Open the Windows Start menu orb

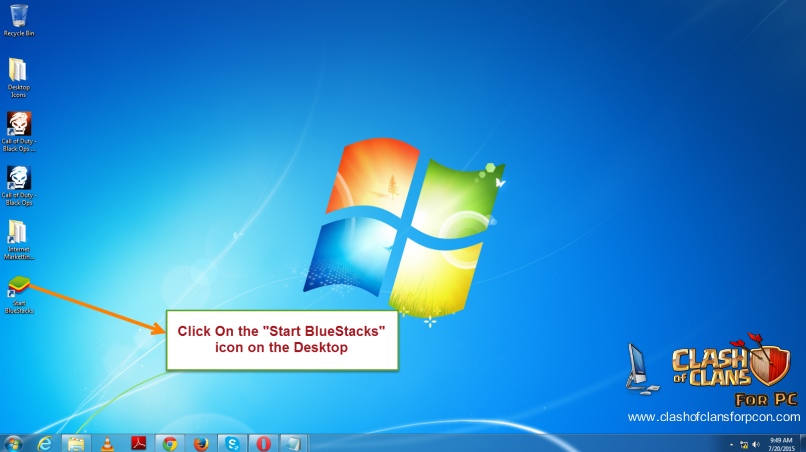[x=13, y=443]
